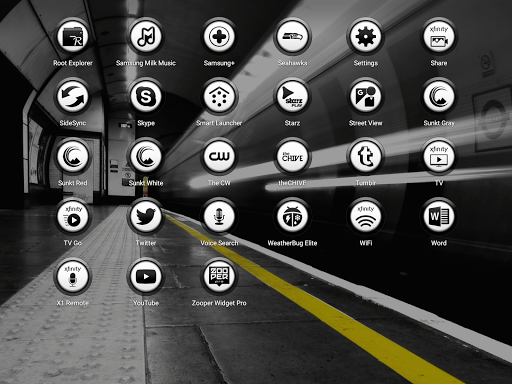Open the Settings gear icon
The image size is (512, 384).
(x=366, y=37)
